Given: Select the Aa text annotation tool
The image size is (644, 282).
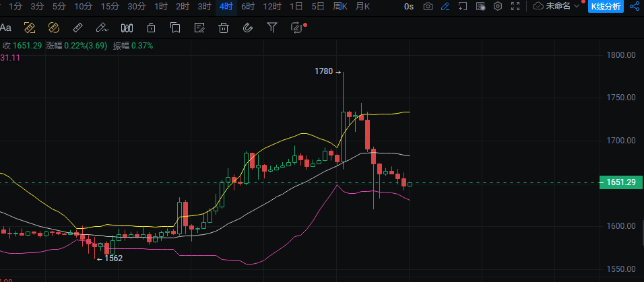Looking at the screenshot, I should (6, 28).
